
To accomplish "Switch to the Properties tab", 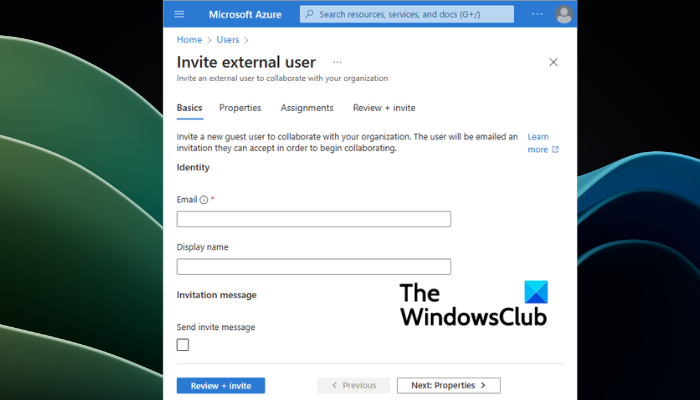I will tap(240, 108).
